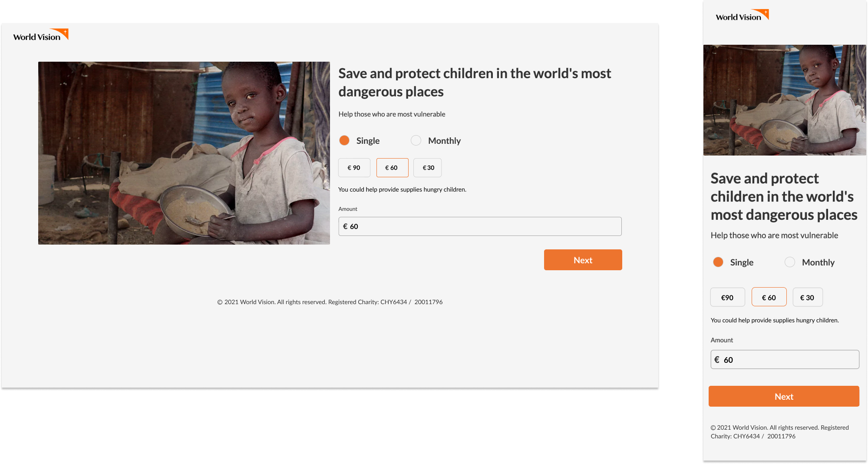
Task: Pick the € 30 amount in mobile view
Action: pyautogui.click(x=807, y=298)
